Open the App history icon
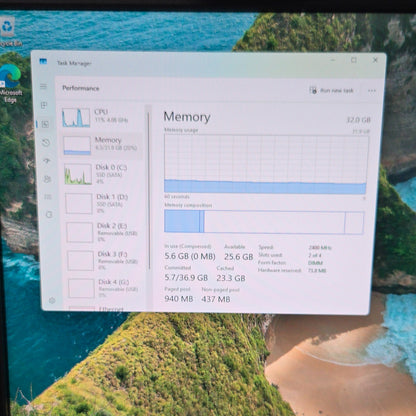This screenshot has width=416, height=416. point(46,143)
